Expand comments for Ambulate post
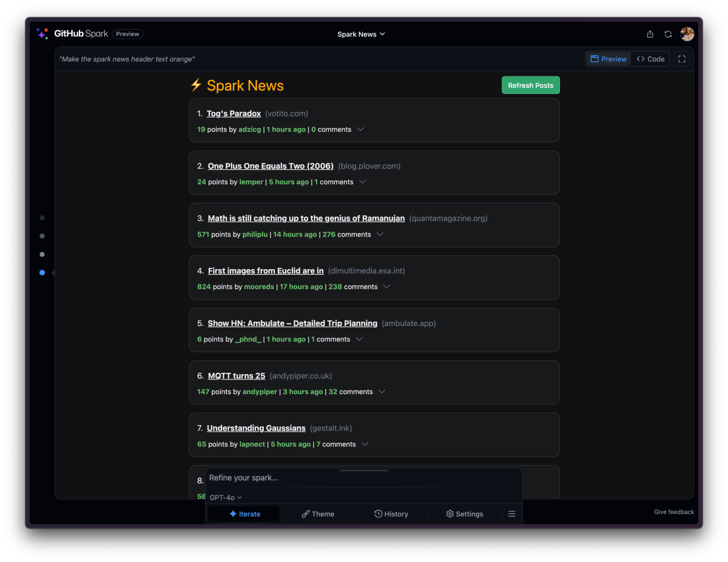The height and width of the screenshot is (562, 728). (359, 339)
